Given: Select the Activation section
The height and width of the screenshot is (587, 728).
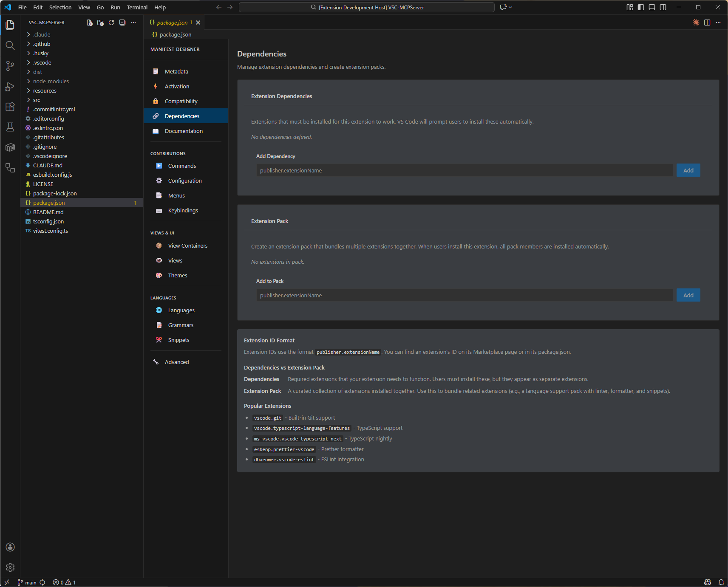Looking at the screenshot, I should [186, 86].
